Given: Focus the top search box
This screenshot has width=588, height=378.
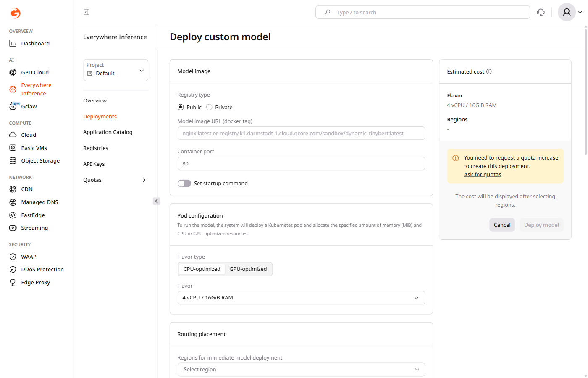Looking at the screenshot, I should pyautogui.click(x=423, y=12).
